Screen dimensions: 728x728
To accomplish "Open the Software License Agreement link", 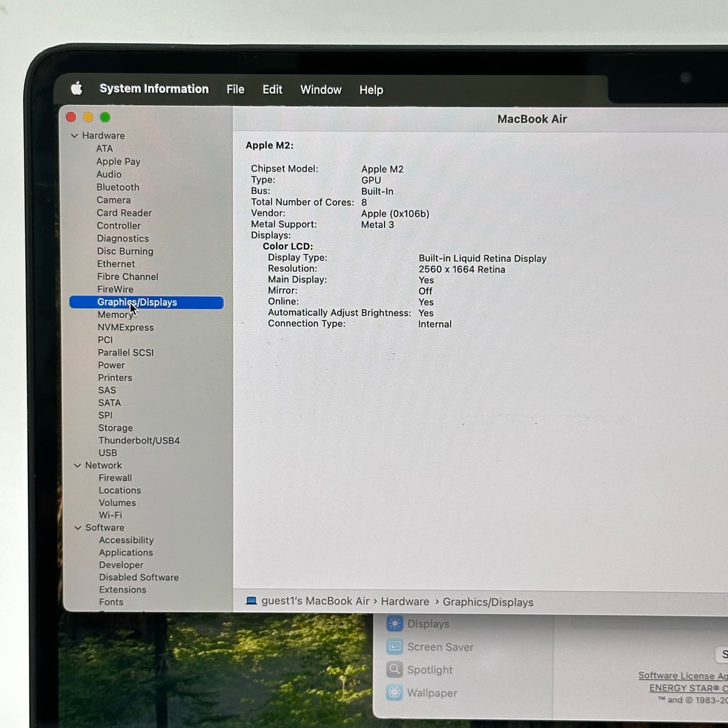I will pyautogui.click(x=682, y=675).
